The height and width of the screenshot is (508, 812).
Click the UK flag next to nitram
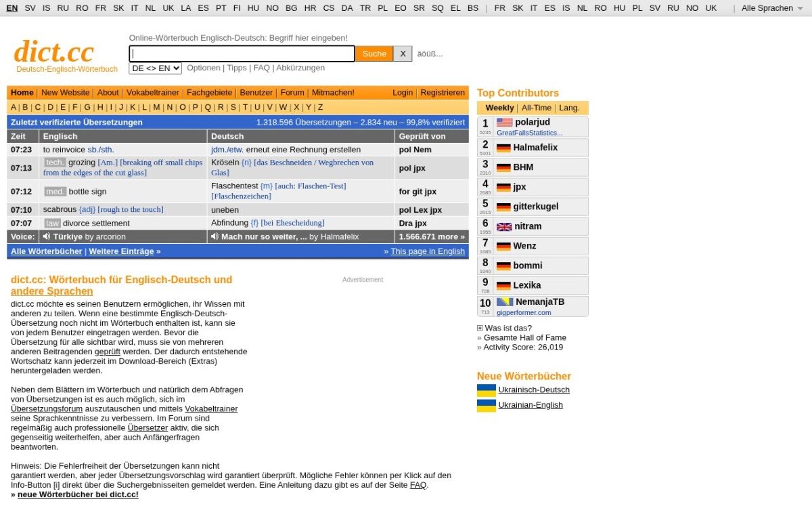503,226
